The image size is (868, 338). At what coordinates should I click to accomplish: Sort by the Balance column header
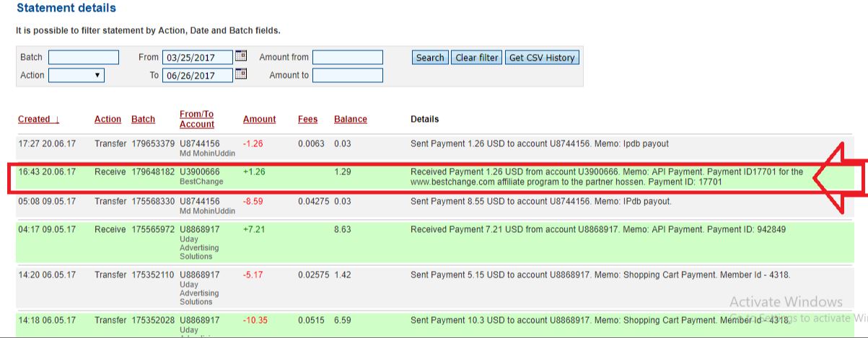(351, 119)
